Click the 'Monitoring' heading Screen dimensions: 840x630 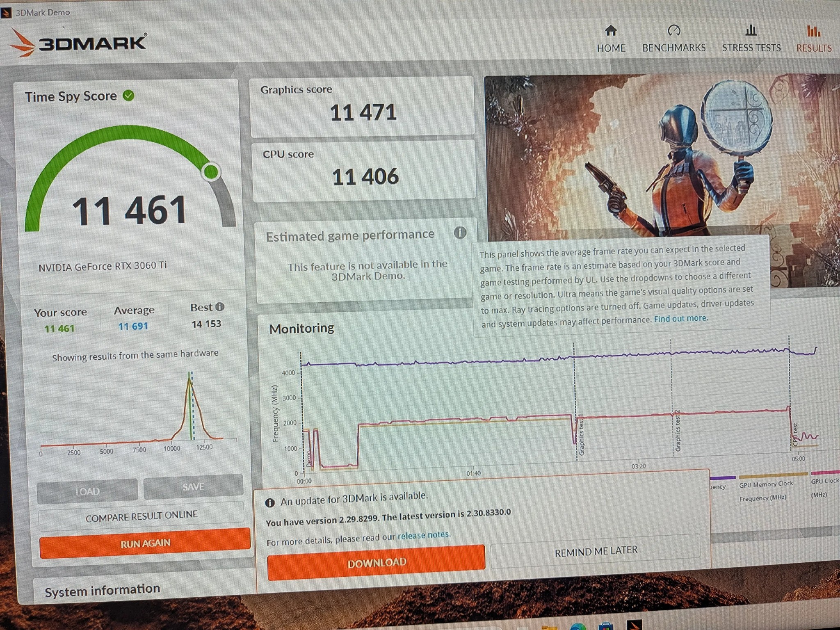point(301,328)
